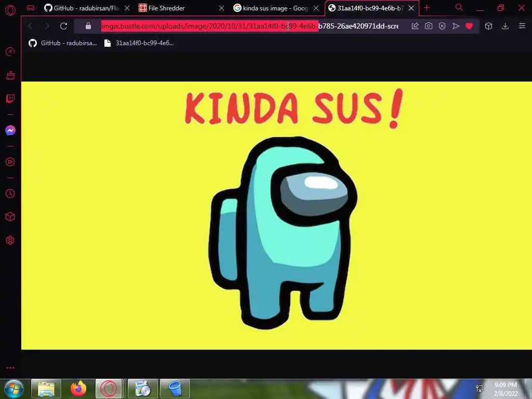Image resolution: width=532 pixels, height=399 pixels.
Task: Open downloads icon in toolbar
Action: coord(505,26)
